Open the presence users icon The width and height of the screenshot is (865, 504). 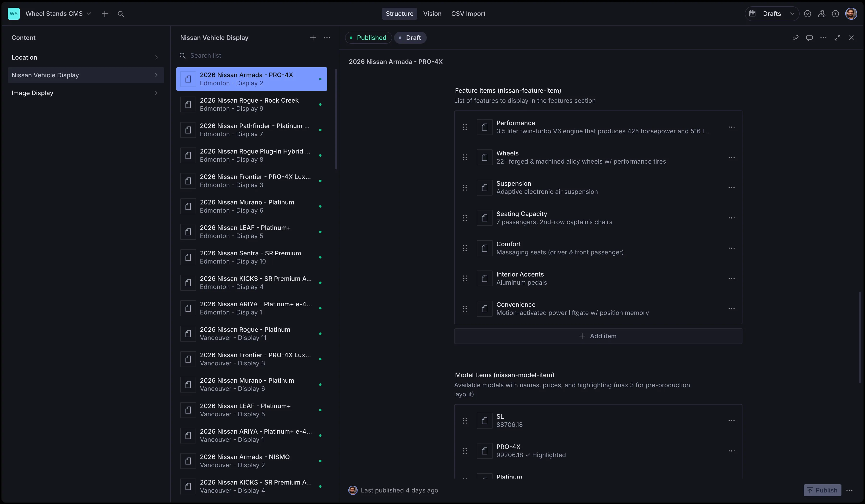pyautogui.click(x=822, y=14)
